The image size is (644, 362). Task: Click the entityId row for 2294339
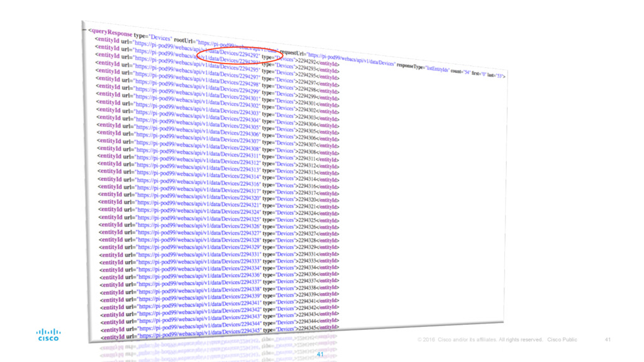pos(220,297)
